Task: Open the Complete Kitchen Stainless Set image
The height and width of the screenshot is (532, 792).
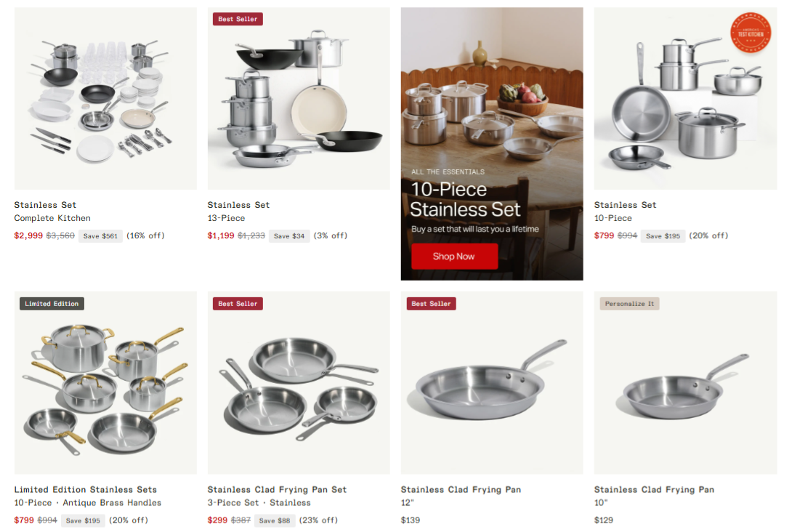Action: click(x=105, y=99)
